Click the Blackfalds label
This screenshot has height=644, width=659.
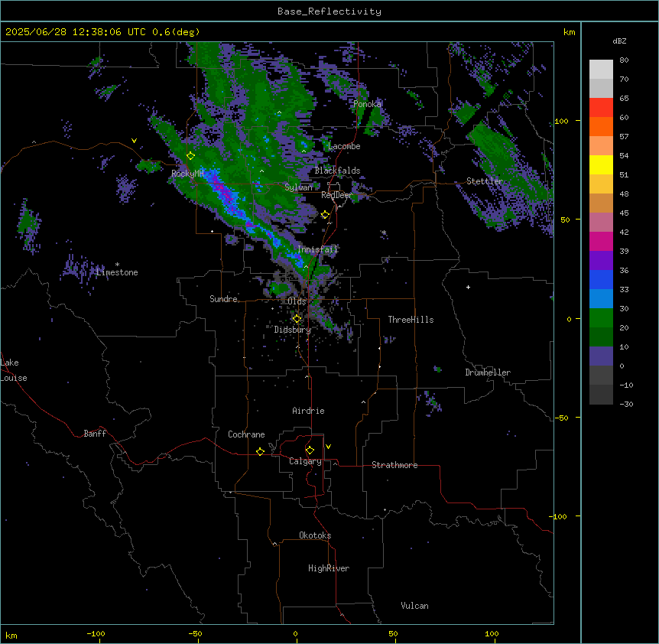coord(337,171)
